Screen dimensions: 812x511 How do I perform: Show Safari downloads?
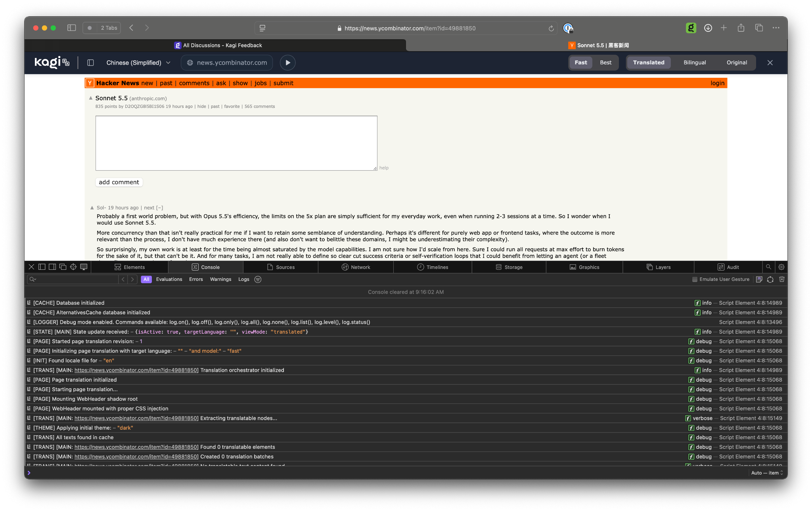pos(708,28)
